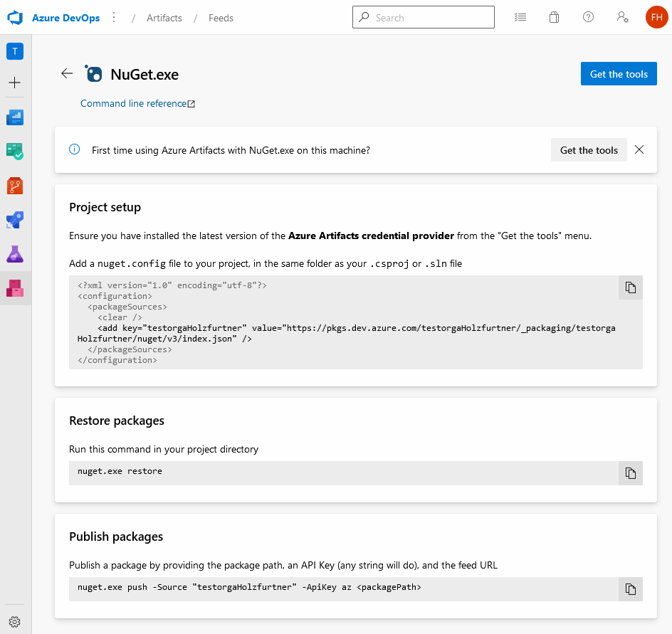
Task: Open the overflow menu next to Azure DevOps
Action: coord(114,17)
